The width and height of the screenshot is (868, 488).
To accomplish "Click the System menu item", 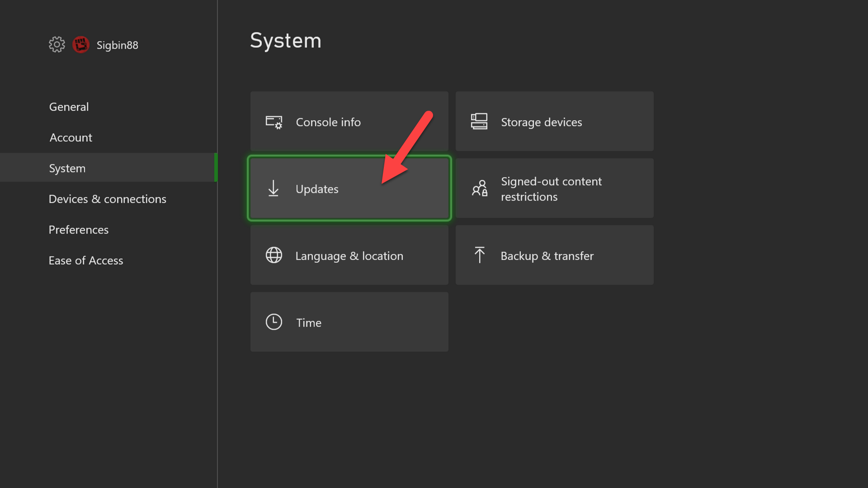I will click(67, 168).
